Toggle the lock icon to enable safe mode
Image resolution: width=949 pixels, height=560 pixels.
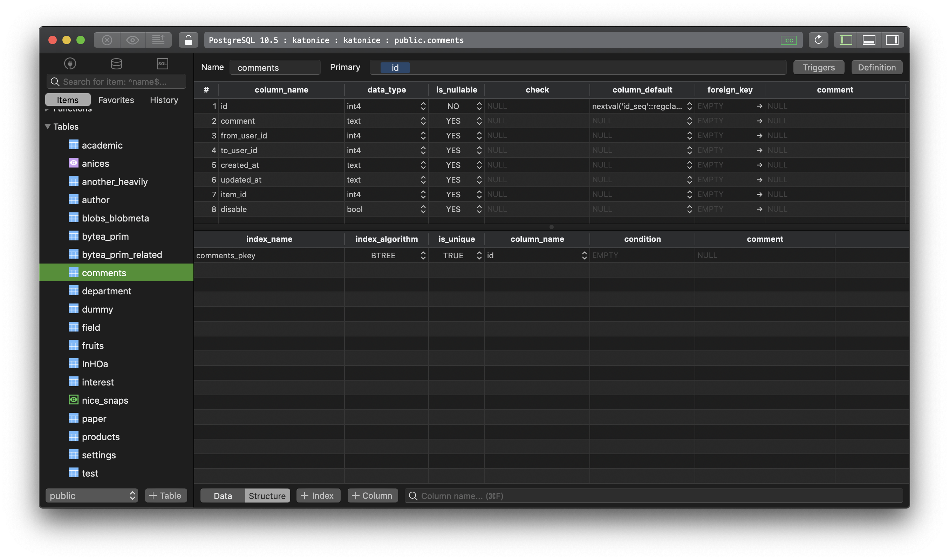click(188, 40)
